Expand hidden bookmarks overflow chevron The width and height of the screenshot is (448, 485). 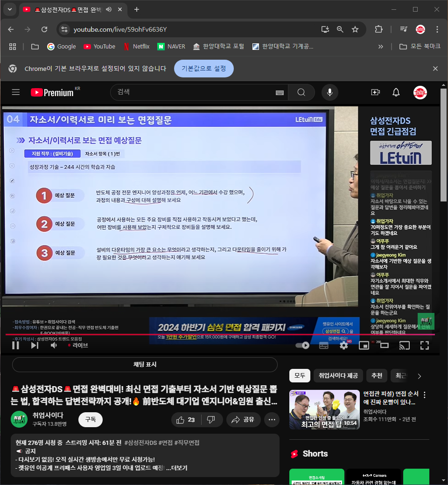(380, 47)
